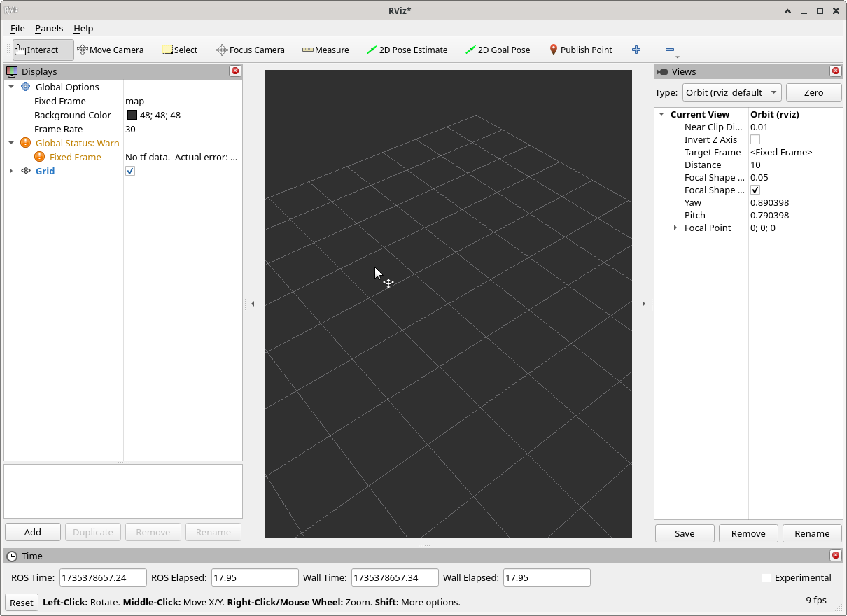
Task: Toggle the Grid display checkbox
Action: pyautogui.click(x=130, y=171)
